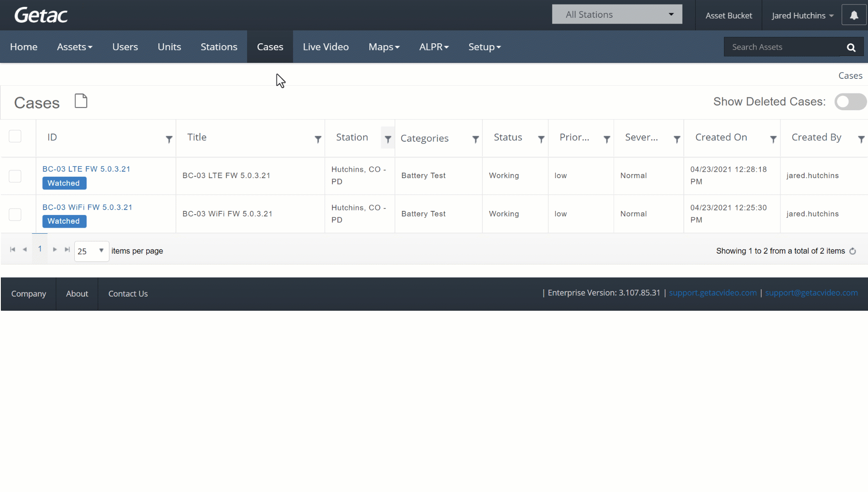Create a new case via document icon
This screenshot has height=492, width=868.
pos(81,101)
